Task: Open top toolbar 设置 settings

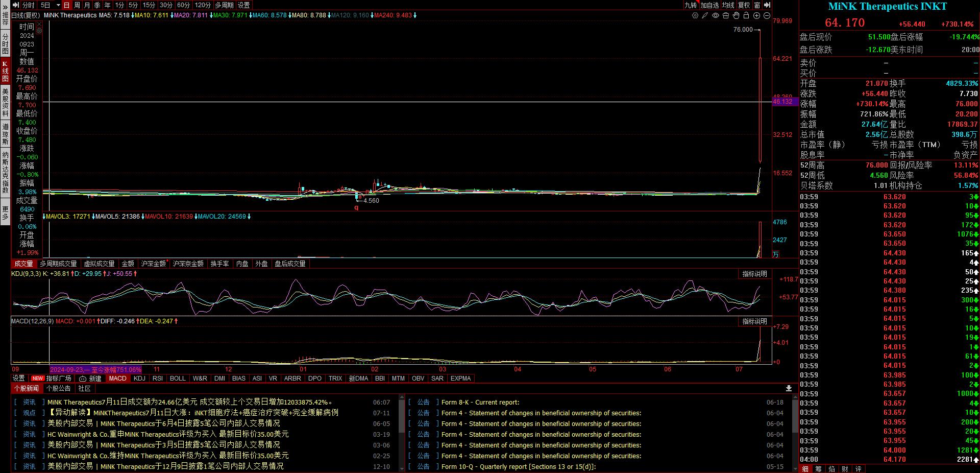Action: click(244, 5)
